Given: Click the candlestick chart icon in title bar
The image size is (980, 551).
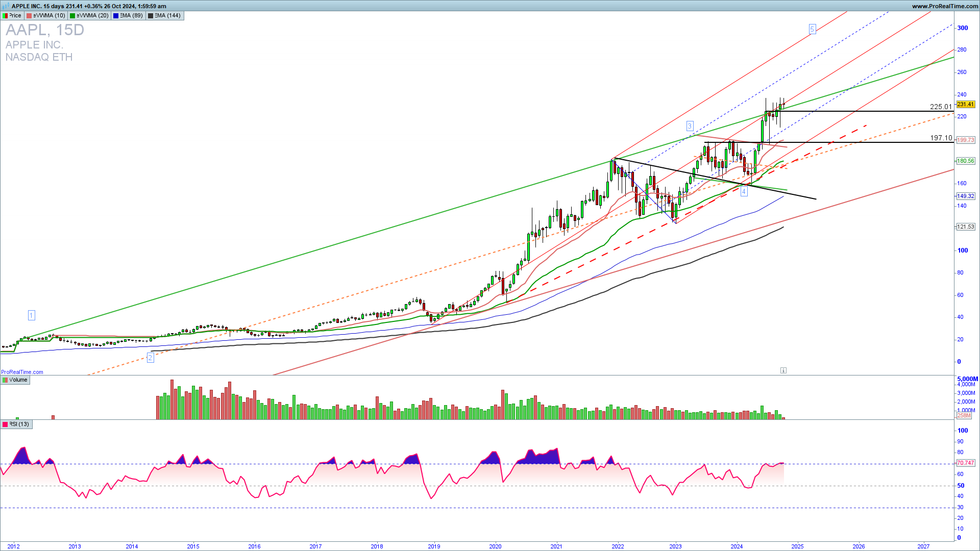Looking at the screenshot, I should 6,6.
